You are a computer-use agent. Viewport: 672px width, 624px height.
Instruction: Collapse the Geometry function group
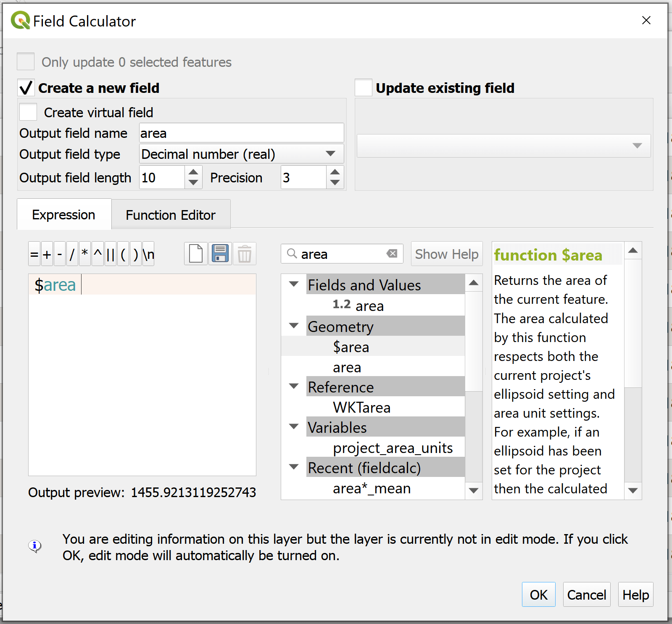tap(294, 326)
